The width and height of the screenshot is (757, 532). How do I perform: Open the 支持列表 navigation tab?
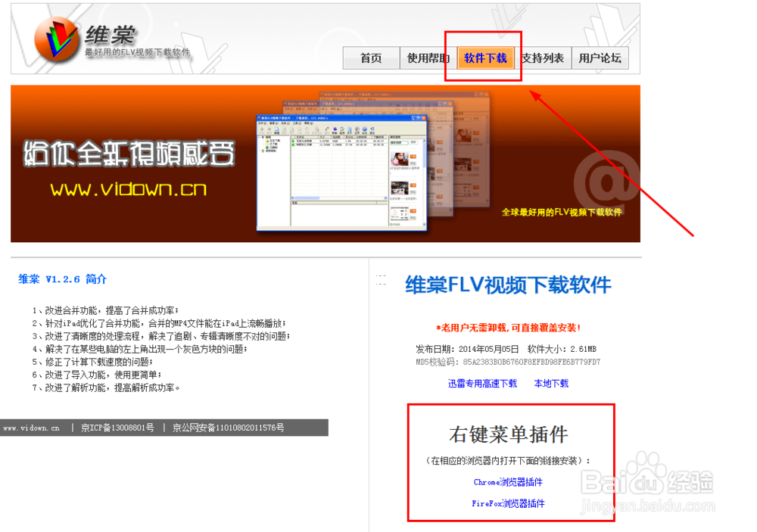click(543, 58)
